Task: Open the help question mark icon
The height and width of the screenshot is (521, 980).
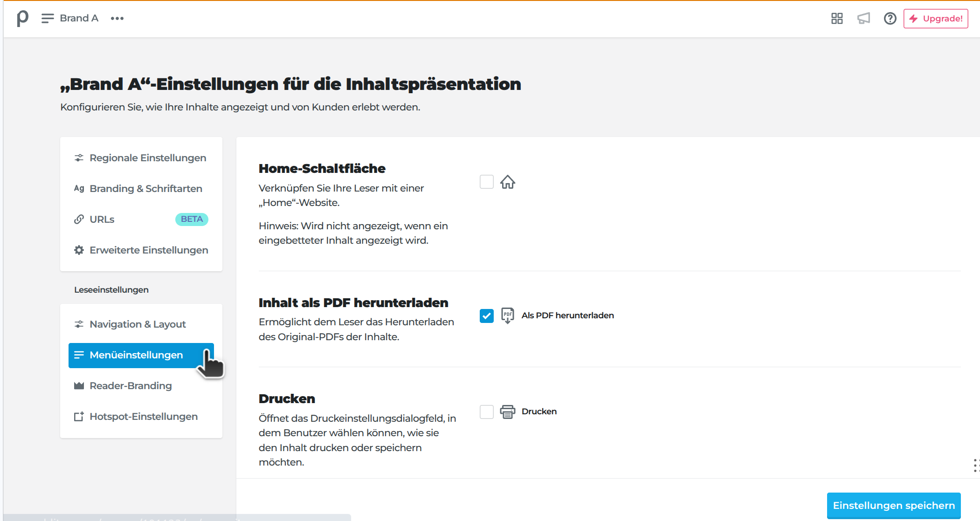Action: [x=890, y=19]
